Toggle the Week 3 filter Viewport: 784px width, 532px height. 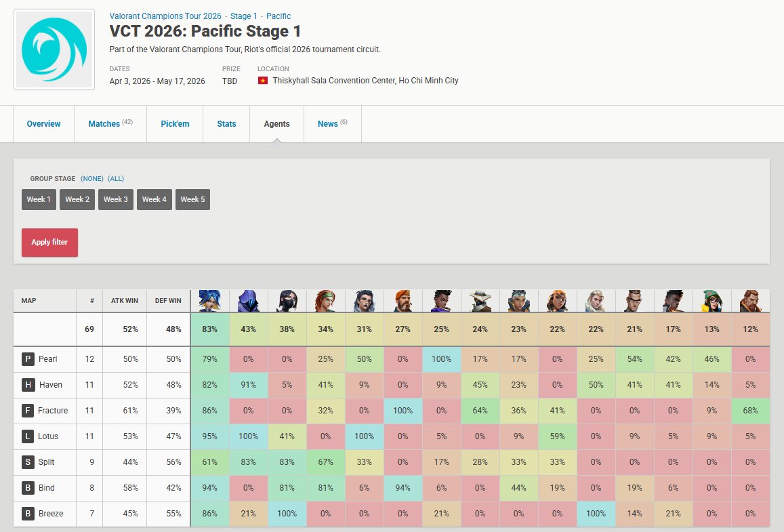pyautogui.click(x=115, y=199)
